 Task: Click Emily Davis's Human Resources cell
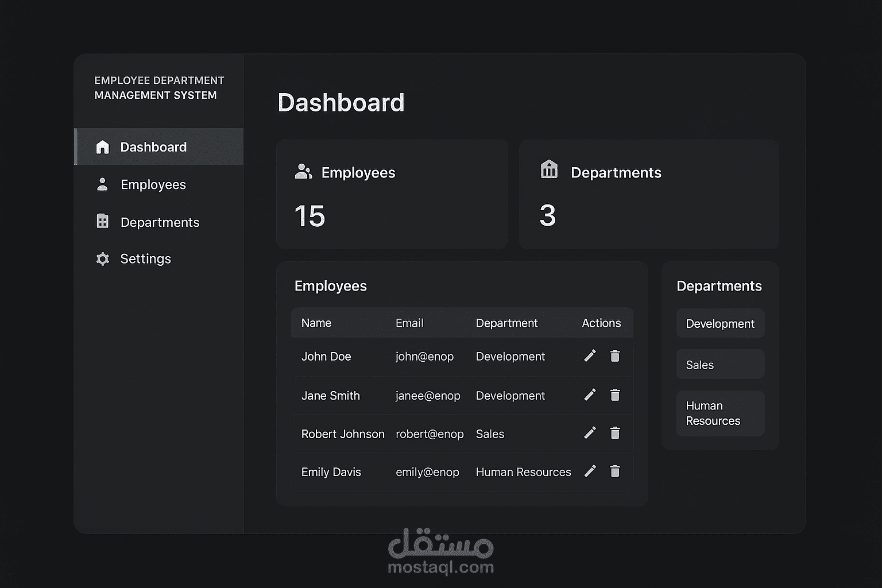524,472
